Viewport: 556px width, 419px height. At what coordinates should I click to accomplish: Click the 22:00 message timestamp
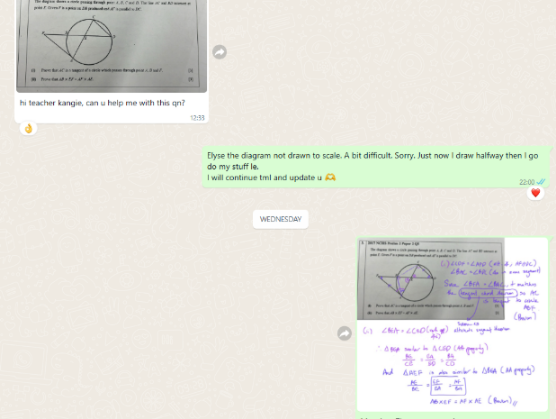pyautogui.click(x=527, y=182)
